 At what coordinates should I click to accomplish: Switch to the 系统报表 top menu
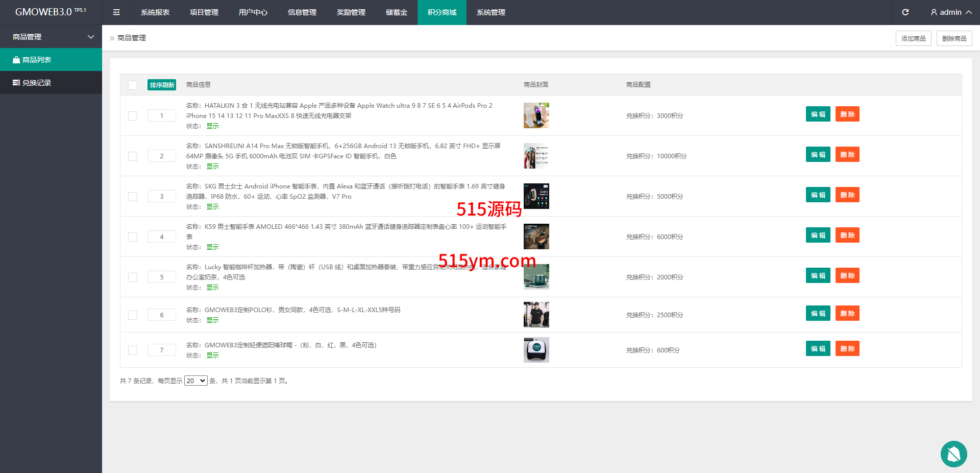155,12
